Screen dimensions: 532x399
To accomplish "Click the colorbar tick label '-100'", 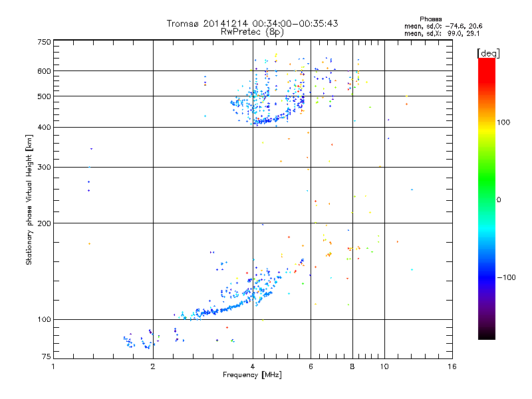I will pos(506,277).
